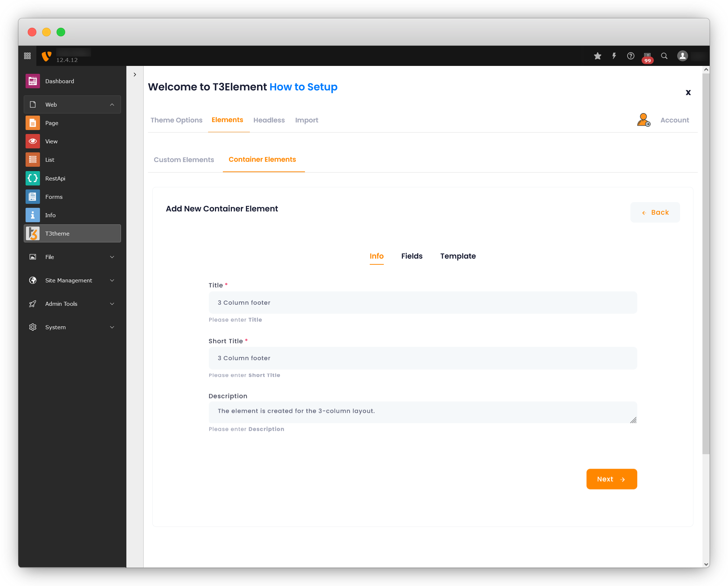The width and height of the screenshot is (728, 586).
Task: Click the Site Management globe icon
Action: click(x=33, y=280)
